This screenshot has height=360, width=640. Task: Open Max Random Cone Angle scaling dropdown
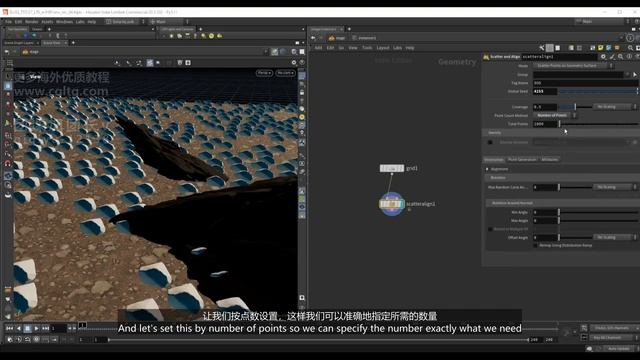[x=614, y=187]
